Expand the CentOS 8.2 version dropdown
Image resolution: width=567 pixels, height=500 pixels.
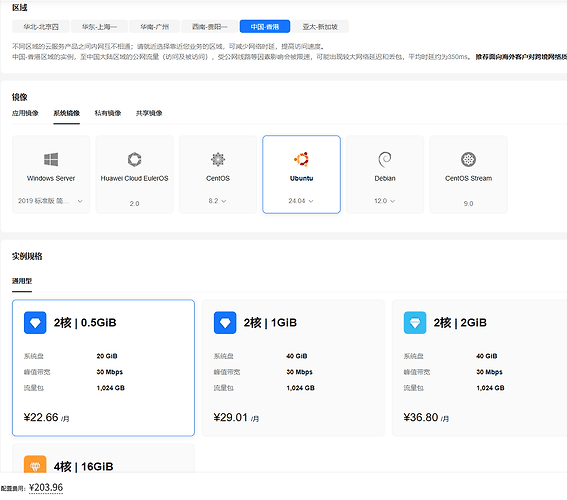(217, 201)
